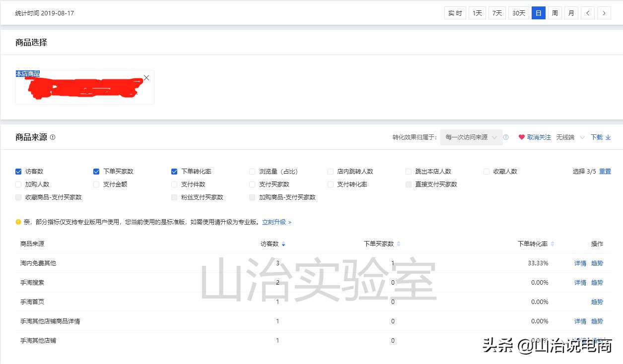Click the question mark icon beside attribution selector

click(506, 137)
